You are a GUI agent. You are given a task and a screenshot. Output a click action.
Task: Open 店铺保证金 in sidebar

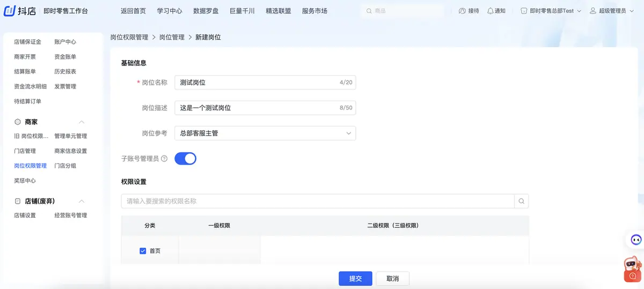27,42
